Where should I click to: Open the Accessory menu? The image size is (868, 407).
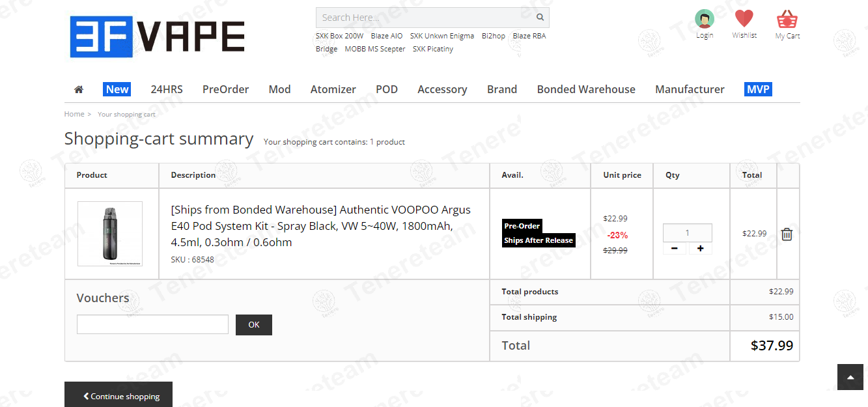(x=442, y=89)
